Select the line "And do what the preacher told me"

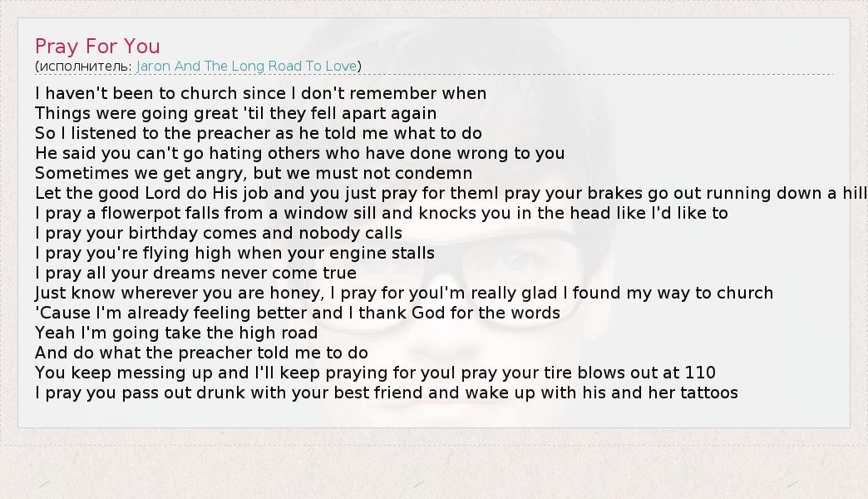tap(201, 353)
